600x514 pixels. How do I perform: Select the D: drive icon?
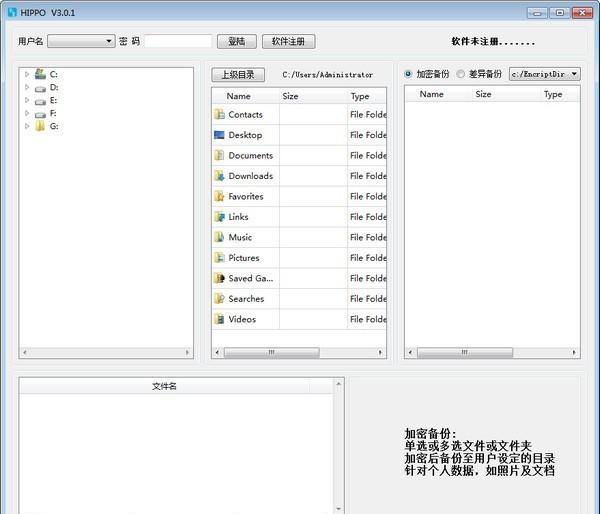(40, 88)
